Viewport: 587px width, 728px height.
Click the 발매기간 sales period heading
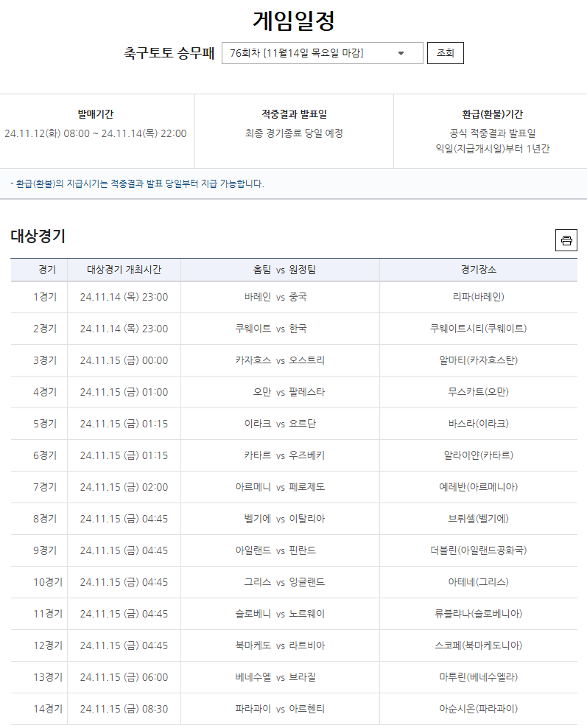pos(96,114)
